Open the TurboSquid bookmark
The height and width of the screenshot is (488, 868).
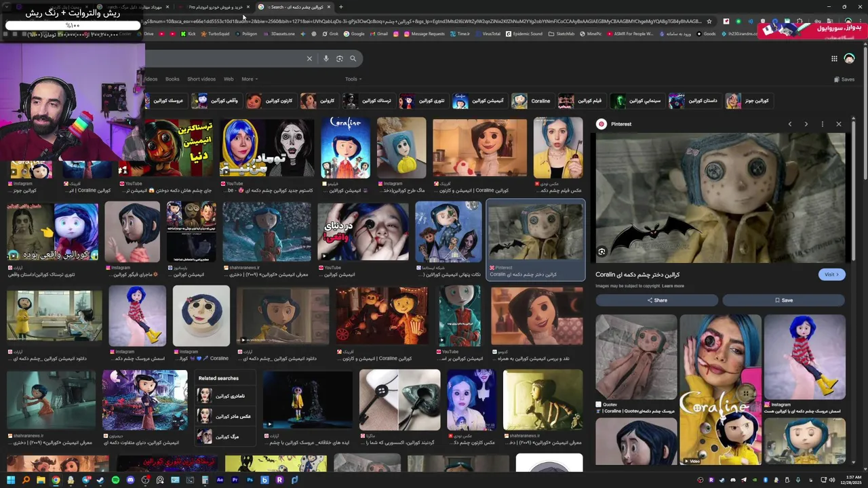coord(214,34)
